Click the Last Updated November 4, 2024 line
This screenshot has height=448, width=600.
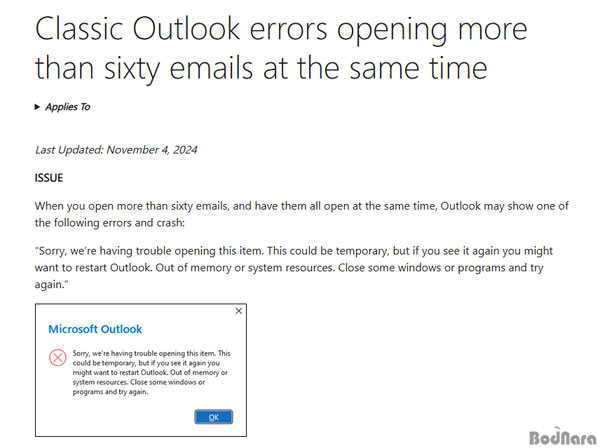pos(116,150)
